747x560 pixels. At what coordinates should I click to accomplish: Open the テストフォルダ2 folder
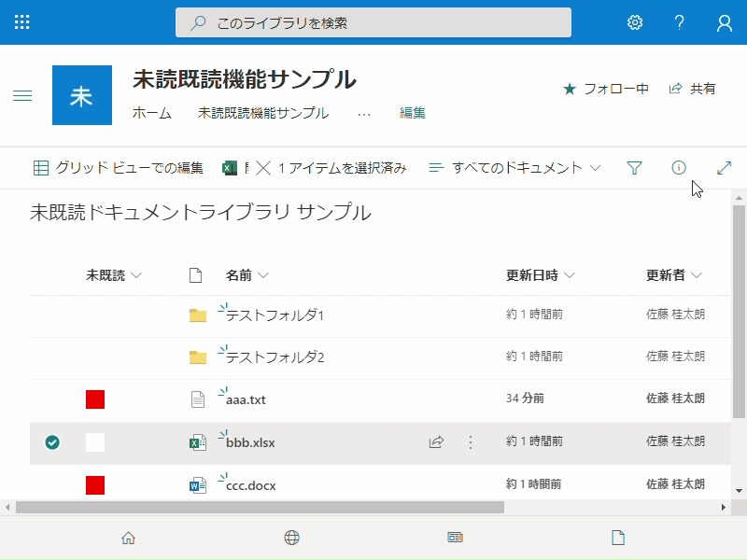[x=275, y=357]
